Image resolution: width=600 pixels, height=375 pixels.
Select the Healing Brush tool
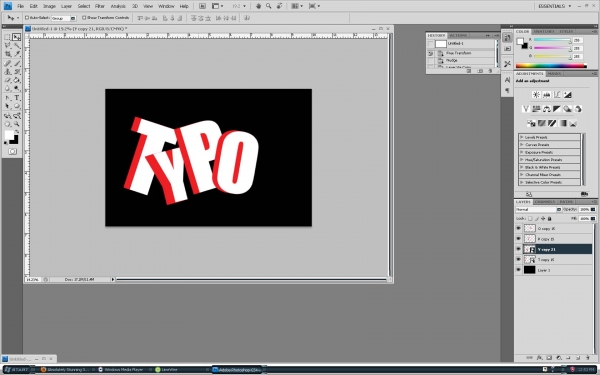[7, 63]
